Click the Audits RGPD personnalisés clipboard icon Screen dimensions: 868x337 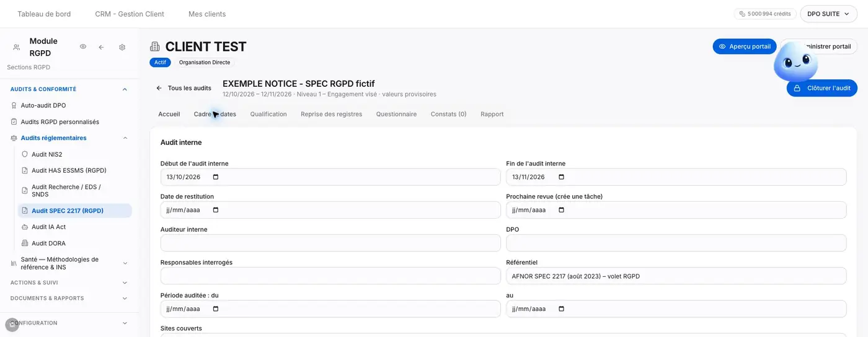[x=14, y=122]
